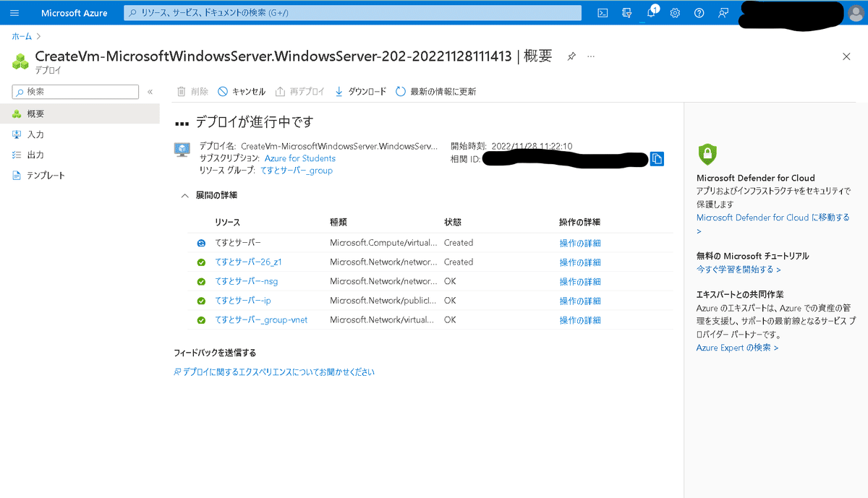The width and height of the screenshot is (868, 498).
Task: Click the 種類 column header
Action: (338, 223)
